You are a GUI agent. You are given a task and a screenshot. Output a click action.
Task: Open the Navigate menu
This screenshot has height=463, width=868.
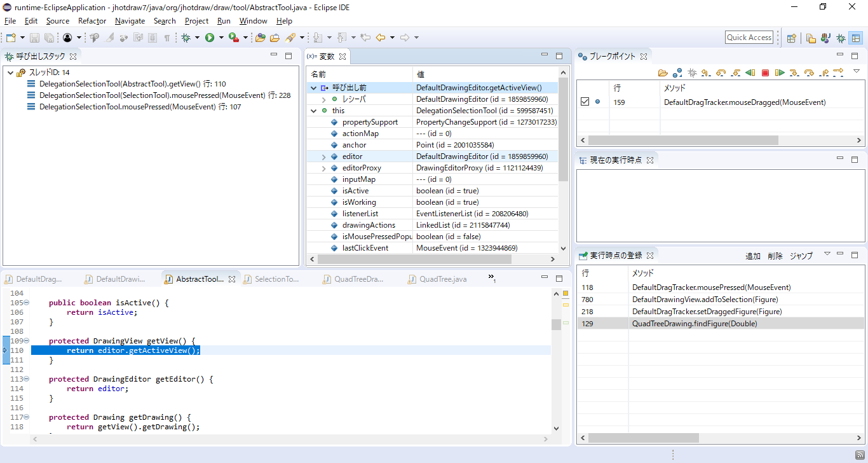tap(130, 21)
